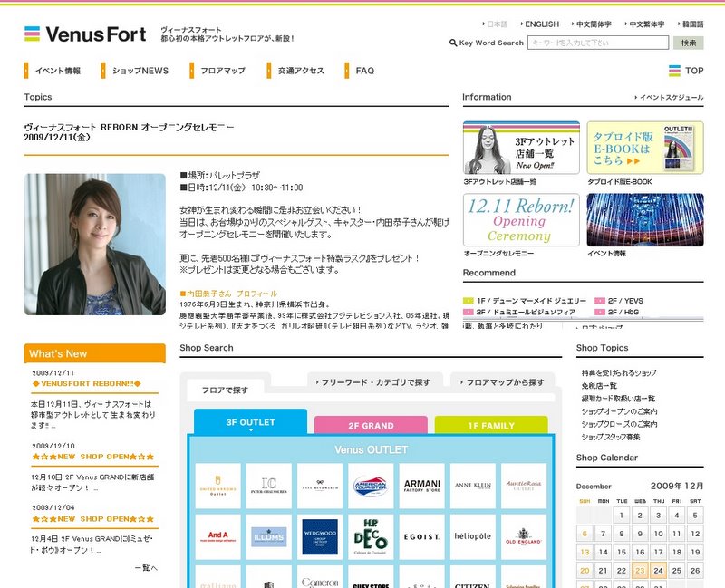725x588 pixels.
Task: Select the 2F GRAND floor tab
Action: pyautogui.click(x=371, y=425)
